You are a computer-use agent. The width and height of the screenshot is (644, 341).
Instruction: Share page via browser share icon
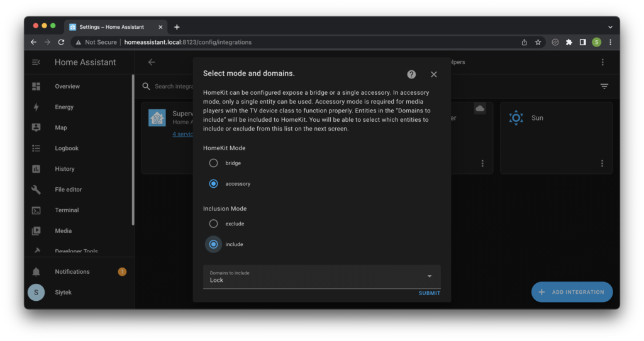tap(524, 42)
